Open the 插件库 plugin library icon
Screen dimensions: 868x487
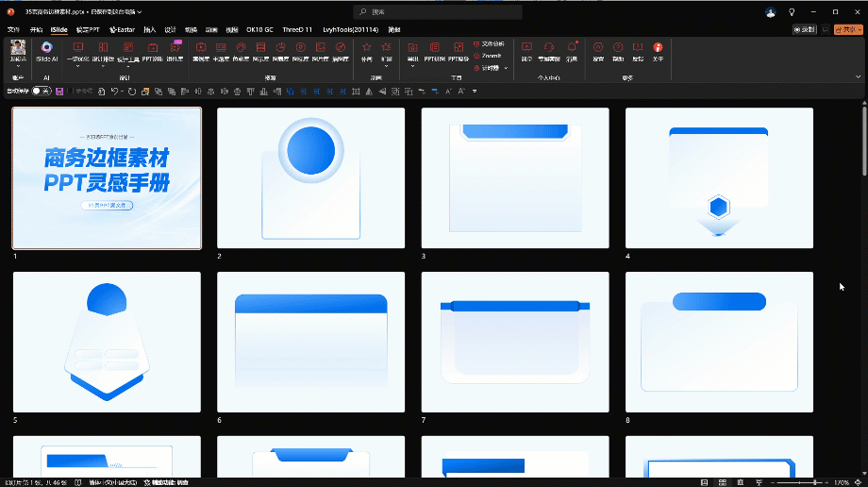pos(175,52)
